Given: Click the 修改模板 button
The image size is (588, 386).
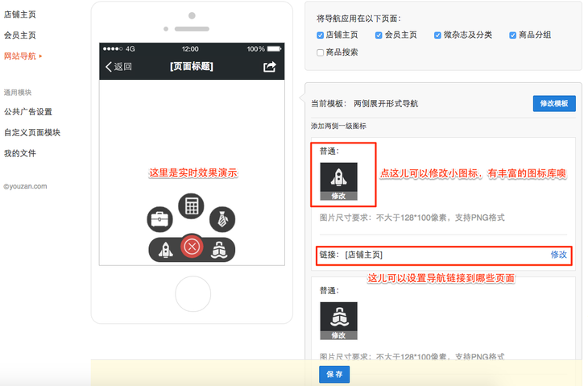Looking at the screenshot, I should pyautogui.click(x=554, y=103).
